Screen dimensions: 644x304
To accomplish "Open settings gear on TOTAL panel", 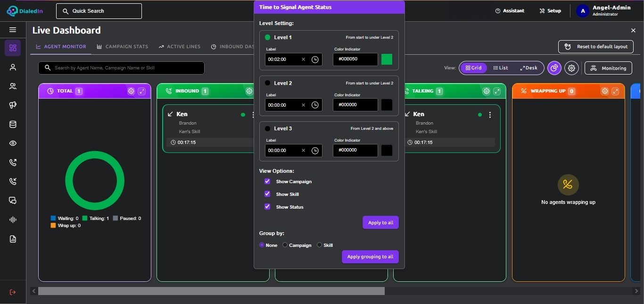I will coord(131,91).
